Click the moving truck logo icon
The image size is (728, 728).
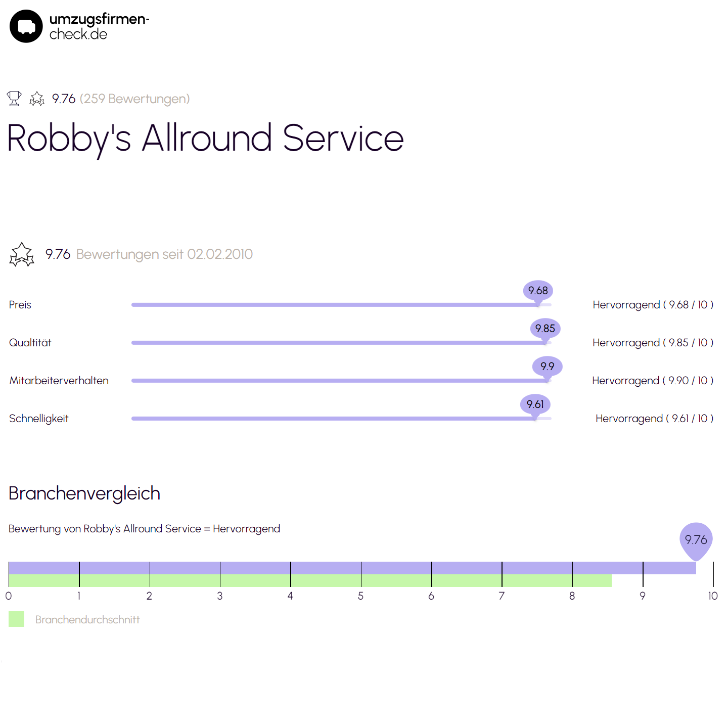(26, 26)
